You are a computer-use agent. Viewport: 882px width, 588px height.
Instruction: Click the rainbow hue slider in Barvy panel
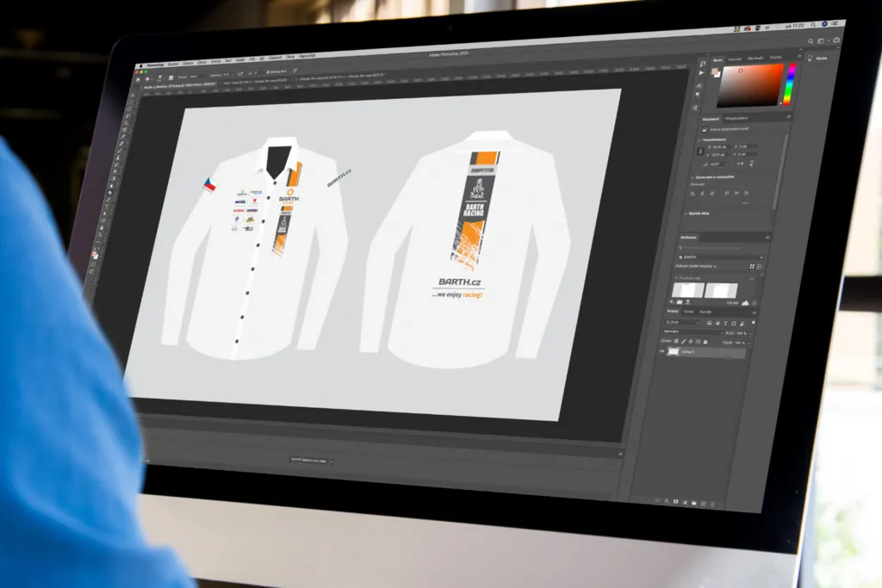[x=790, y=84]
